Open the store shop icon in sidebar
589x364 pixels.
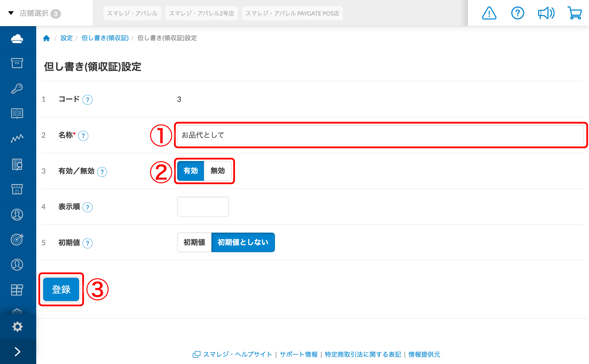click(17, 189)
